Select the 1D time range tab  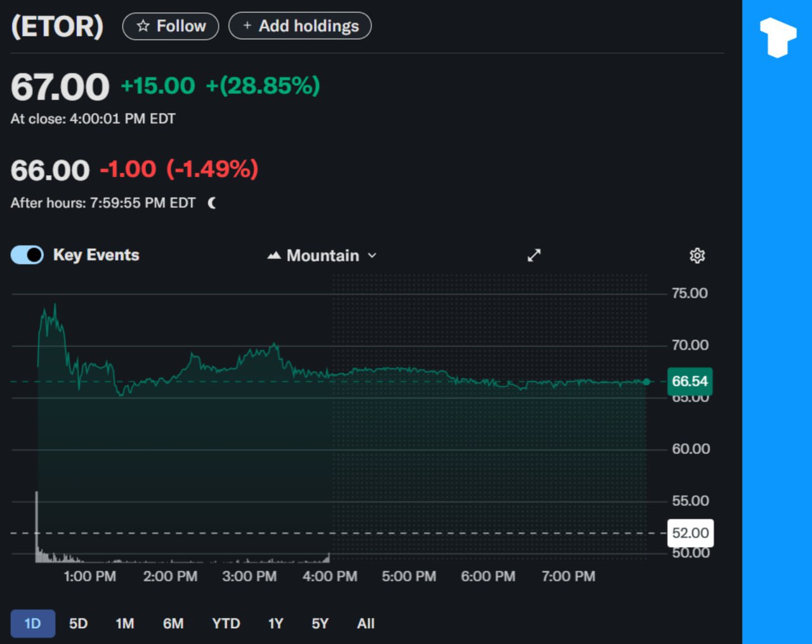[x=32, y=624]
